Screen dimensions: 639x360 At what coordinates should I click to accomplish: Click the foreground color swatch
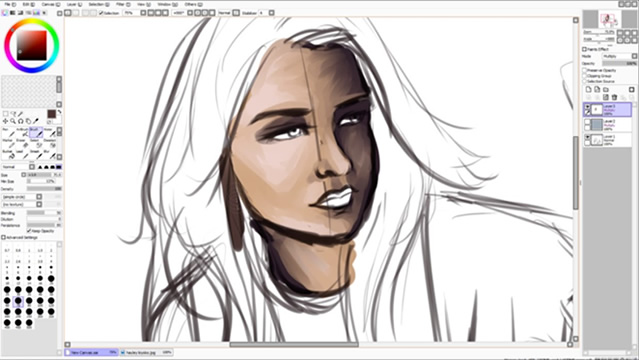pos(52,114)
